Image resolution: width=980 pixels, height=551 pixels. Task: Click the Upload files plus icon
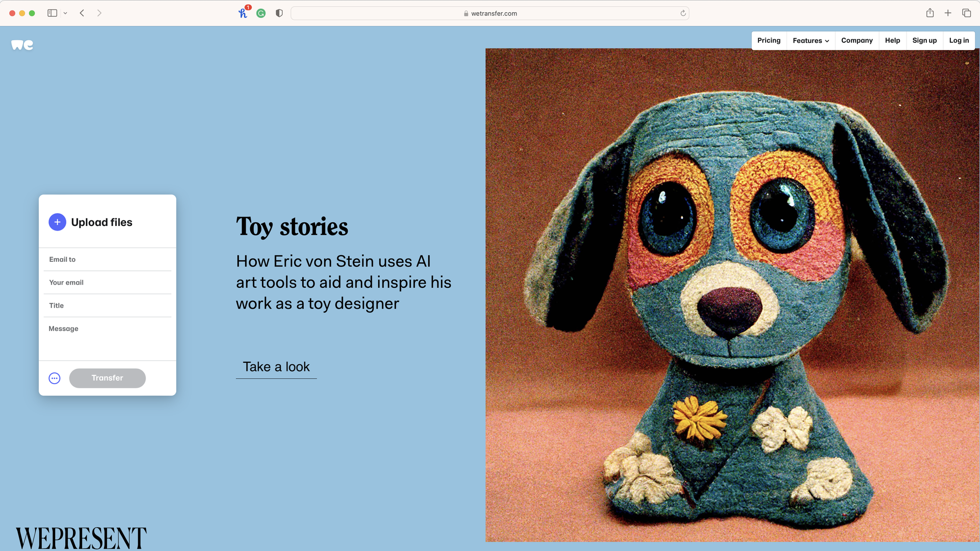coord(57,222)
